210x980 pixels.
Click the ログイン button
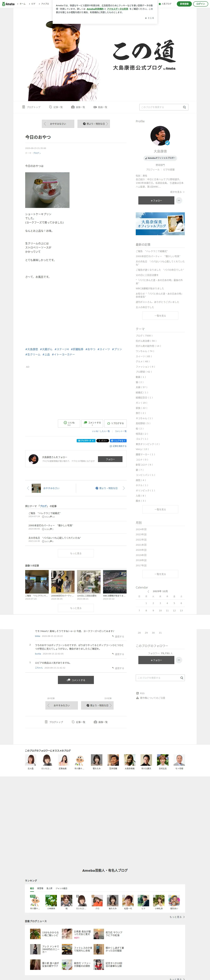point(201,4)
